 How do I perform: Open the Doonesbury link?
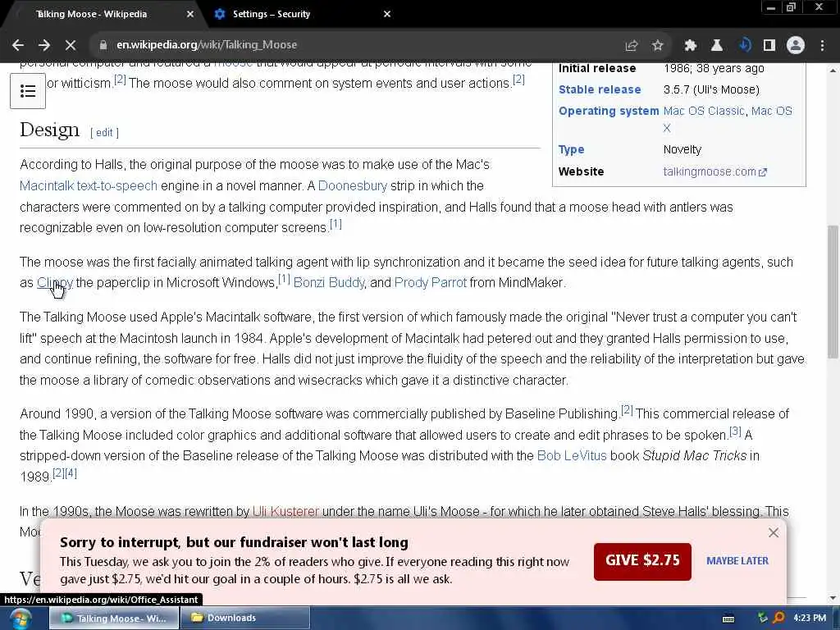(x=353, y=186)
